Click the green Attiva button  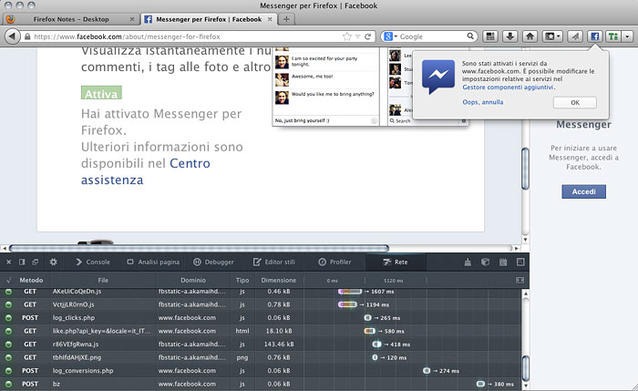click(101, 93)
